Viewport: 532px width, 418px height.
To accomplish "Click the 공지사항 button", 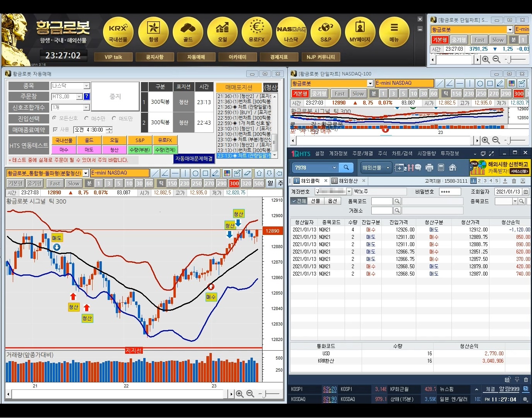I will coord(155,57).
